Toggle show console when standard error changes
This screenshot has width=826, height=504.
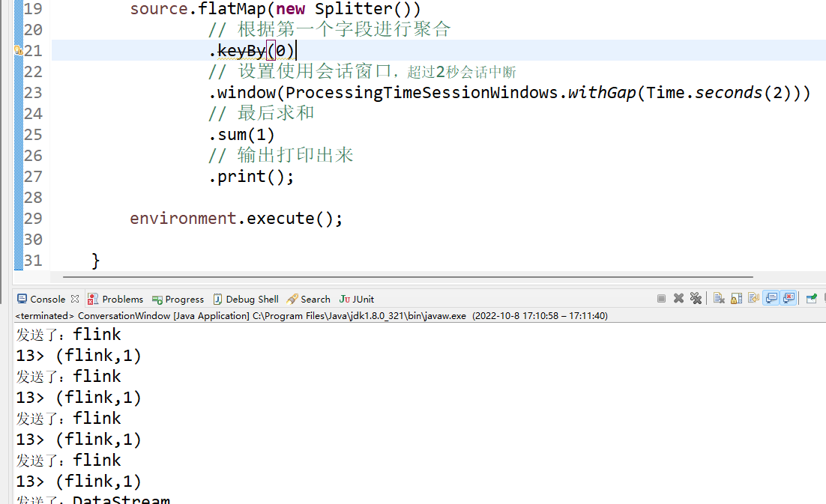(788, 298)
